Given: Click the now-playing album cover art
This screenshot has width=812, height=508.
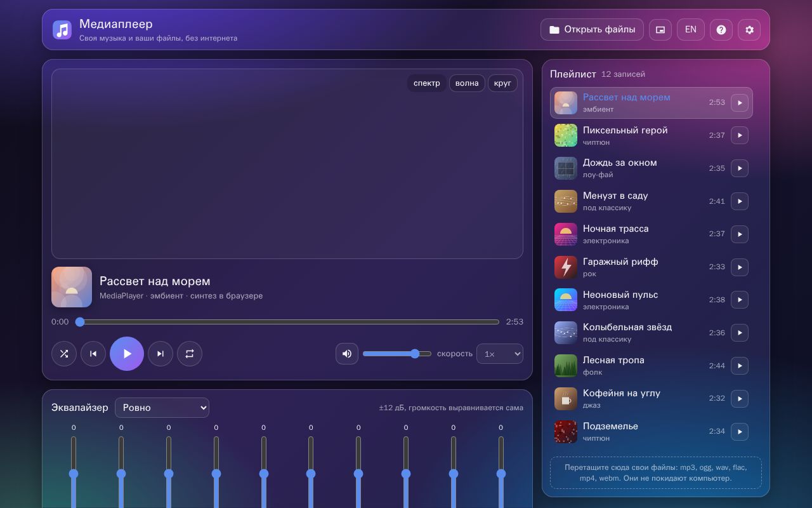Looking at the screenshot, I should click(x=72, y=287).
